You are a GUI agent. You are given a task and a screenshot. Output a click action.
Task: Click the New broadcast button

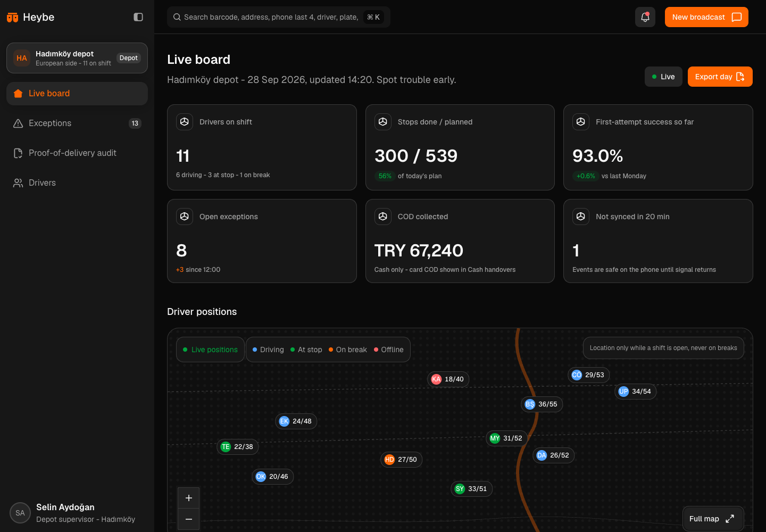[x=706, y=17]
